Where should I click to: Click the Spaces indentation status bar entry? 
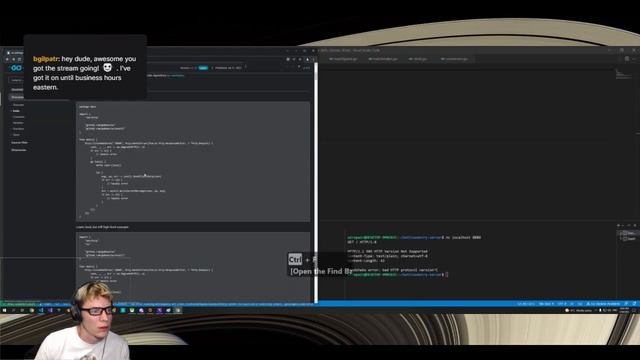click(x=546, y=304)
